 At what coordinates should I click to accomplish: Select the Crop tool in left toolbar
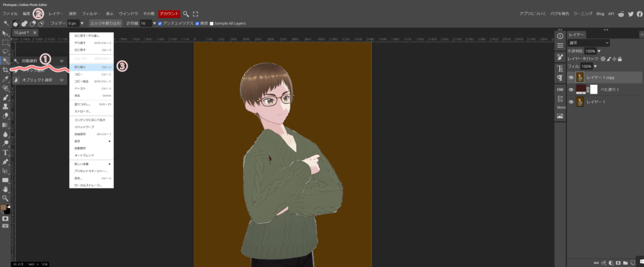tap(5, 70)
